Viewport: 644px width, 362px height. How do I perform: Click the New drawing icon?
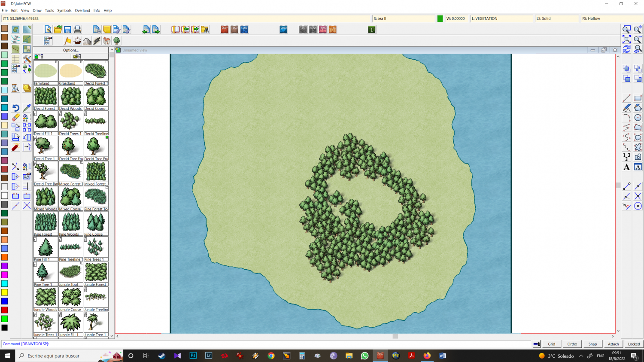click(x=48, y=30)
